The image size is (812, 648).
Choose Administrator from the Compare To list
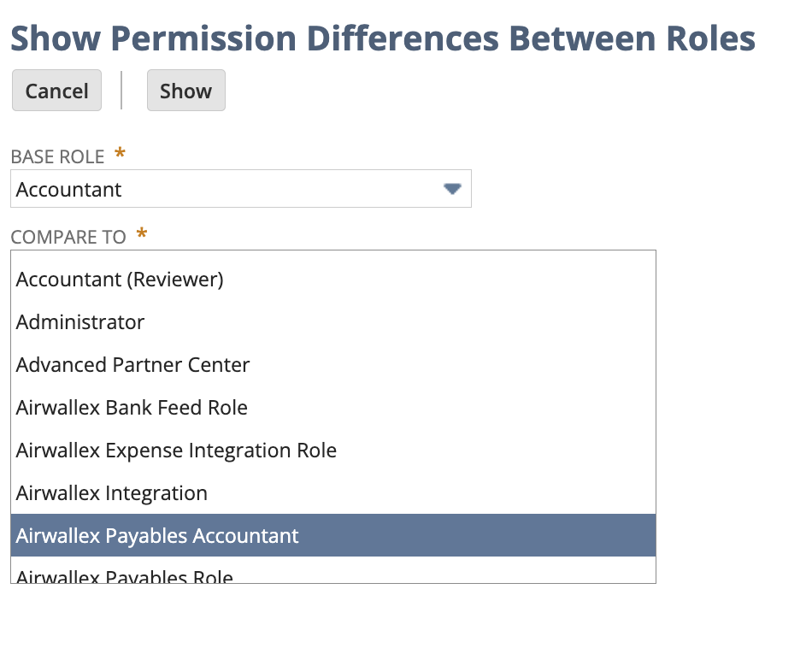click(x=80, y=322)
